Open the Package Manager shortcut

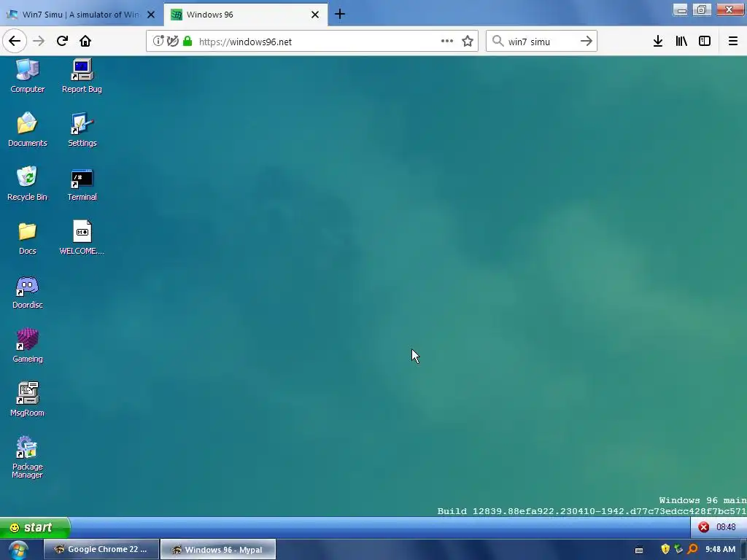point(27,457)
